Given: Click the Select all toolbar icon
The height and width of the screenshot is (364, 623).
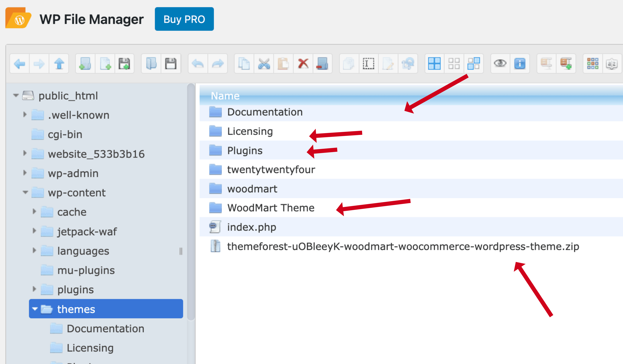Looking at the screenshot, I should (434, 64).
